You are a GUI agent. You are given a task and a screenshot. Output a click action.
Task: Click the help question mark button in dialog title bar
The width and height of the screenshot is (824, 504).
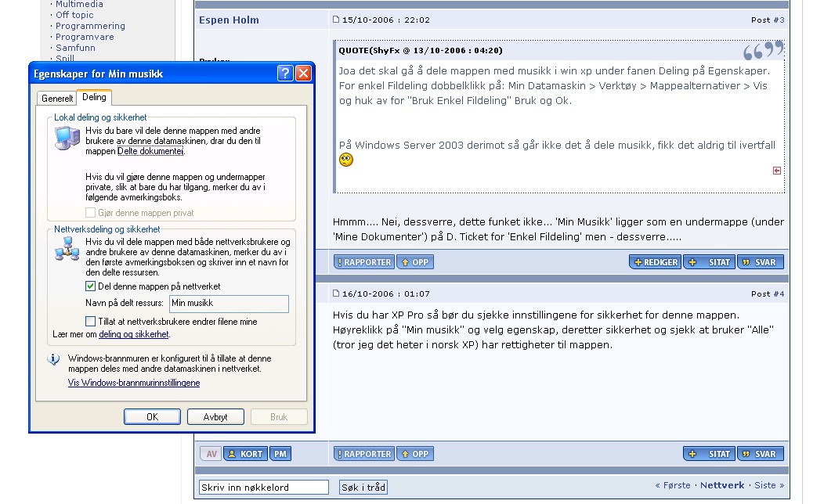[x=285, y=73]
